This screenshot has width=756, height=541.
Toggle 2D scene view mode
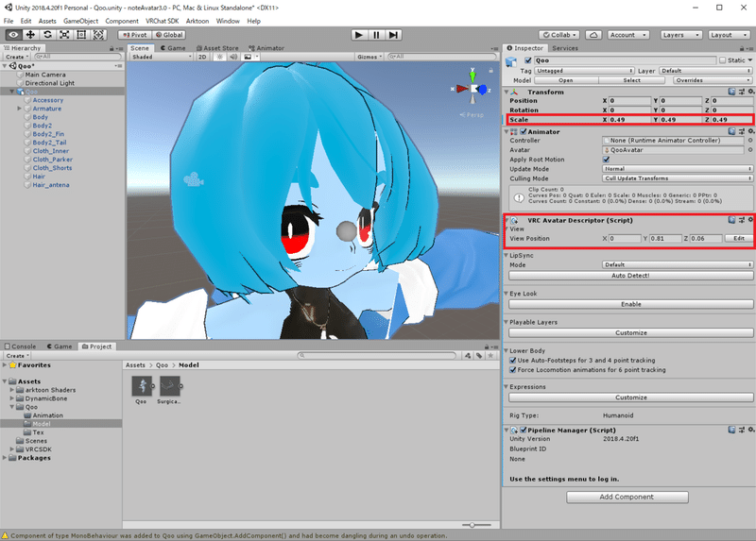pos(202,57)
